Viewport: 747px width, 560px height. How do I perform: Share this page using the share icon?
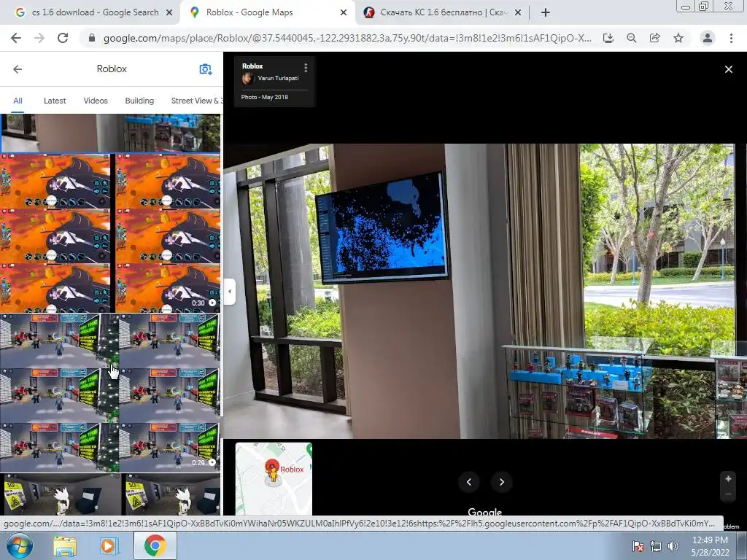655,38
